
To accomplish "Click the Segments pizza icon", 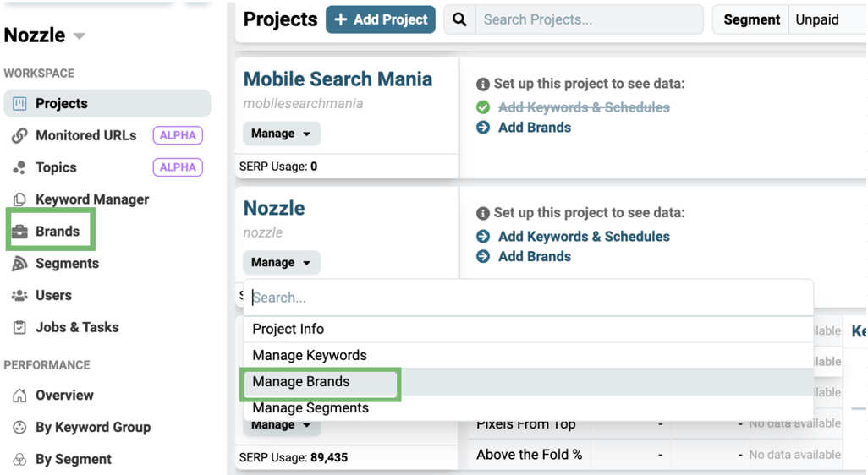I will point(19,264).
